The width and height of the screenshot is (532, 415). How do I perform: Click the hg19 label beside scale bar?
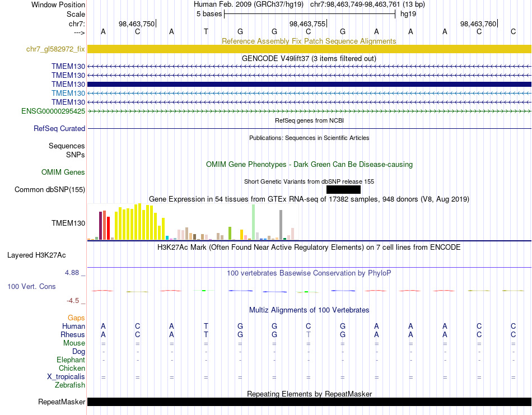[x=408, y=14]
